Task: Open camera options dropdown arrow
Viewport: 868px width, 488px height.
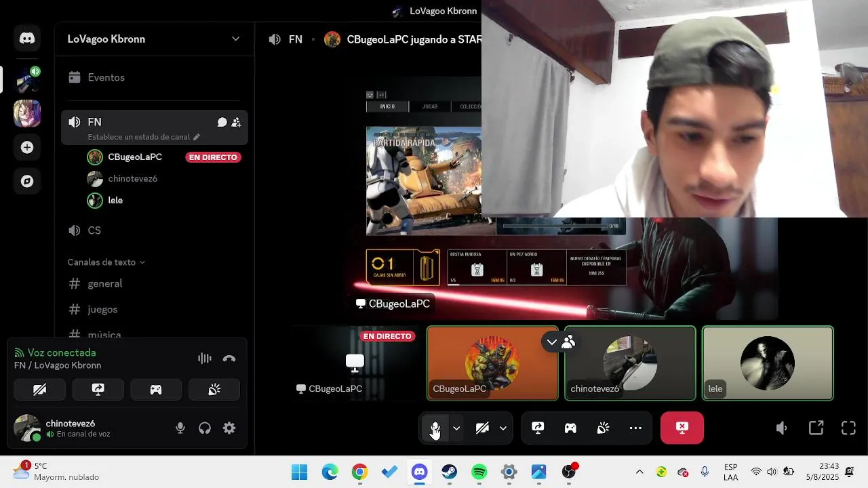Action: click(503, 428)
